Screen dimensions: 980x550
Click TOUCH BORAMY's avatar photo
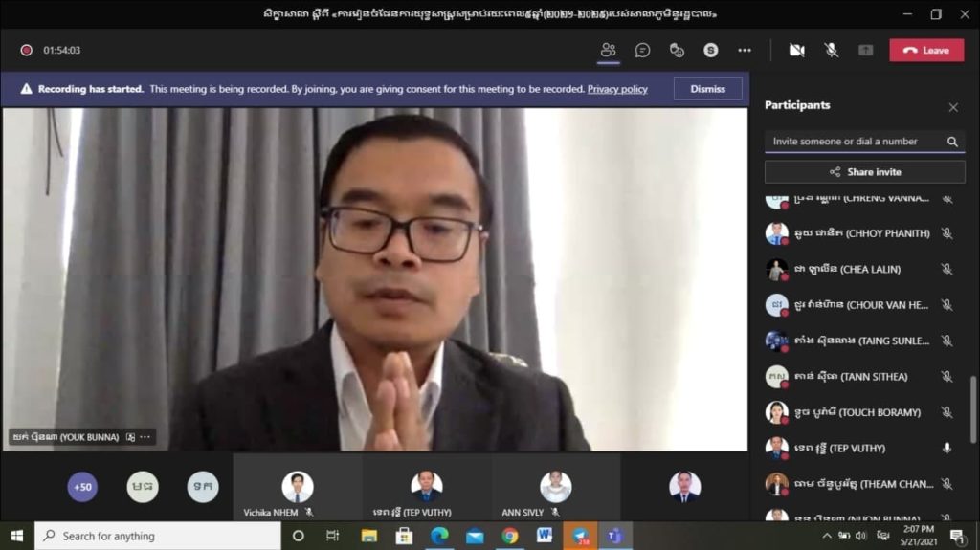coord(777,412)
